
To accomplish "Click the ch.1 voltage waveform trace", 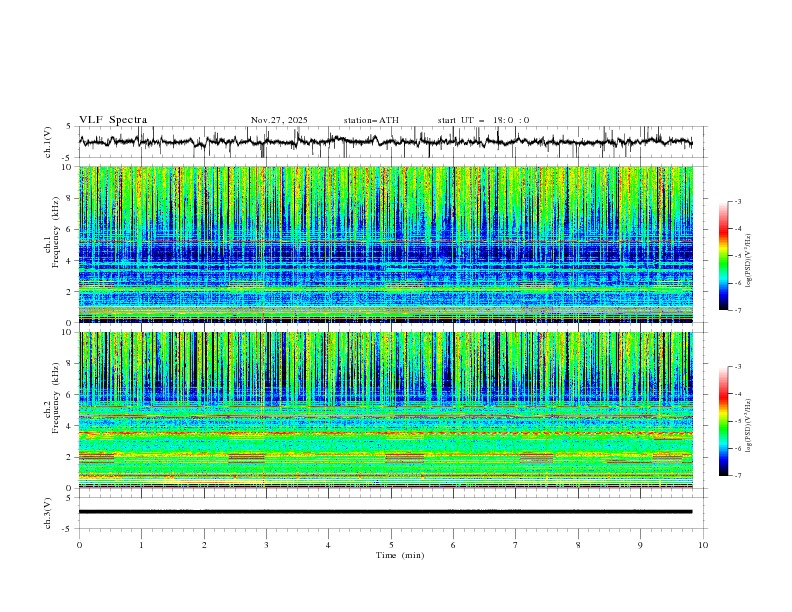I will point(385,142).
